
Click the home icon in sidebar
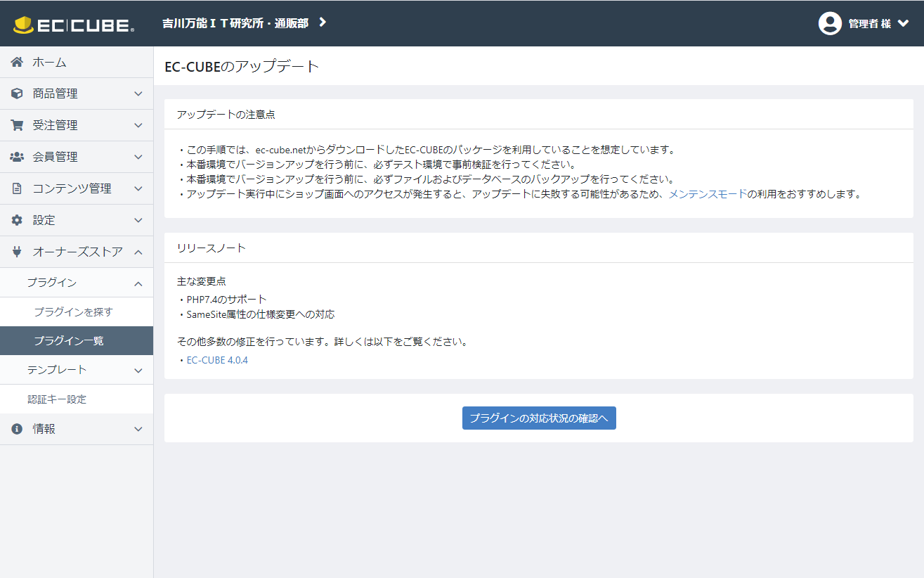coord(17,62)
